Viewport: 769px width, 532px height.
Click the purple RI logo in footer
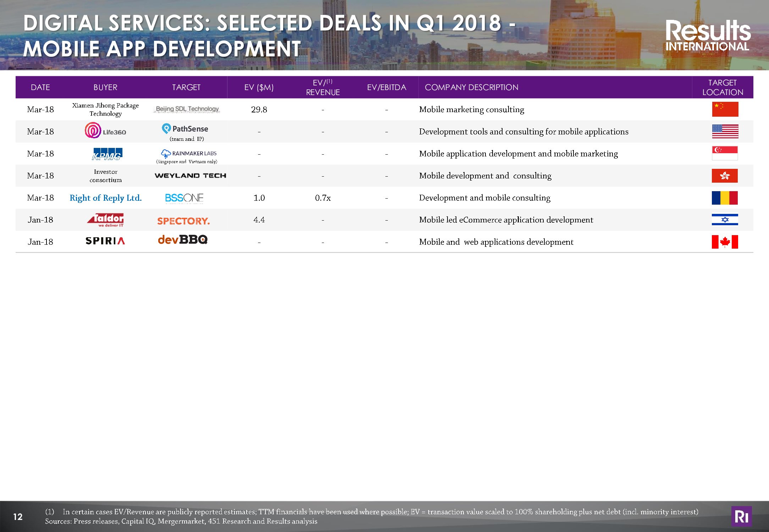point(741,516)
